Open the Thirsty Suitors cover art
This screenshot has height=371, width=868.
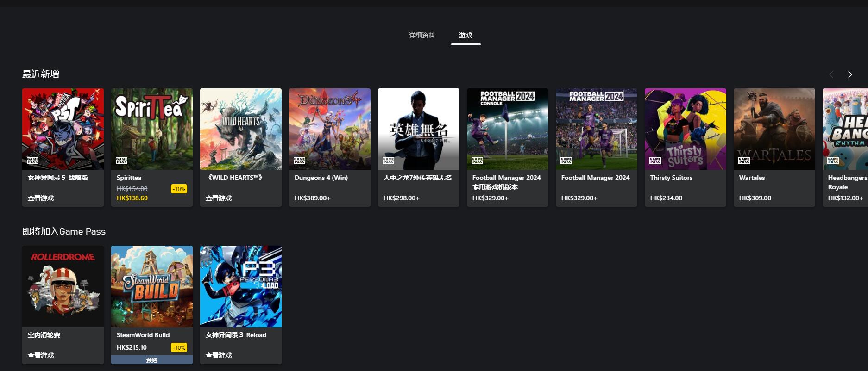coord(686,129)
